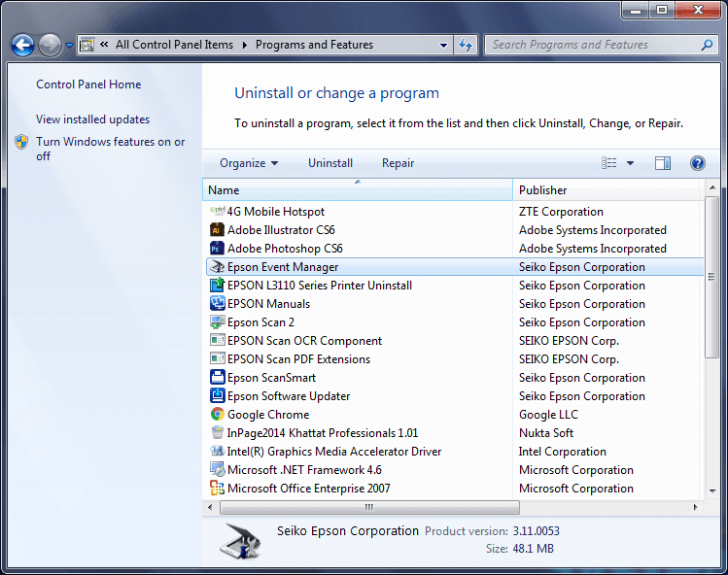The image size is (728, 575).
Task: Click the Microsoft Office Enterprise 2007 icon
Action: pos(218,488)
